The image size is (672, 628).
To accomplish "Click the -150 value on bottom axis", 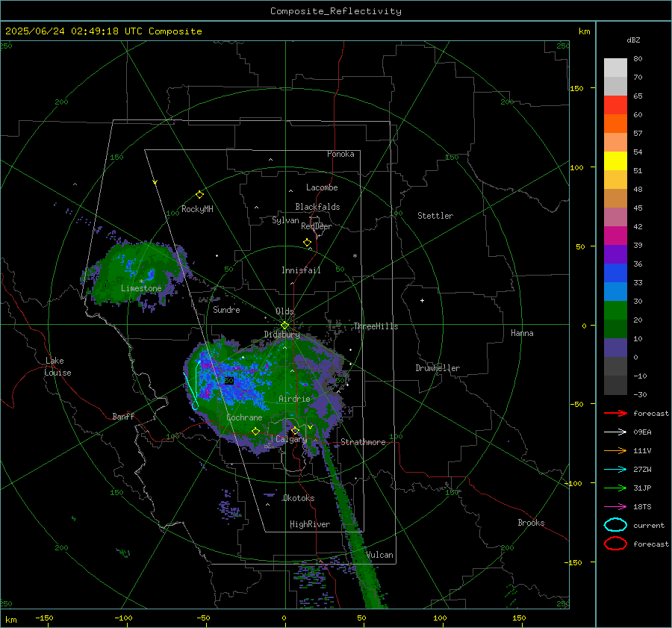I will pyautogui.click(x=44, y=618).
